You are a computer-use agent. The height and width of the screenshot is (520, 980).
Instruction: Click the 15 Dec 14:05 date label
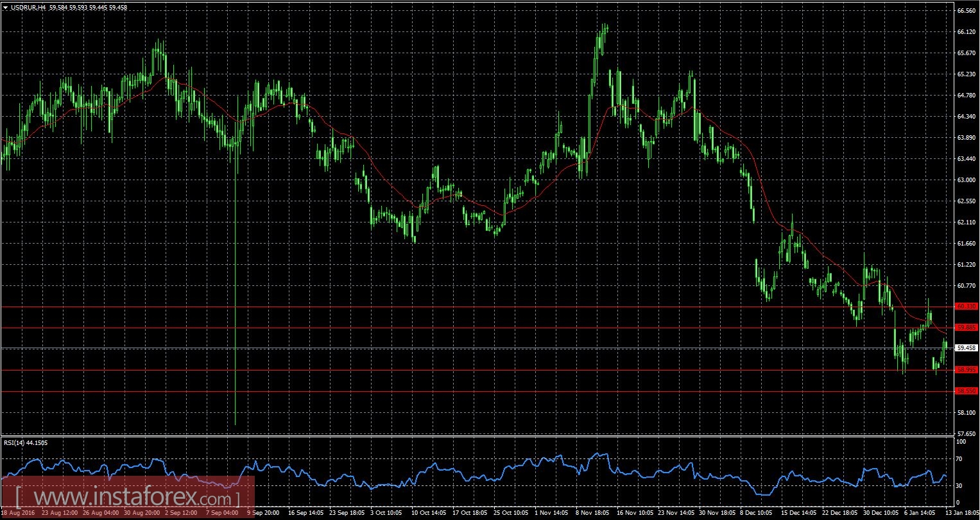pos(800,514)
